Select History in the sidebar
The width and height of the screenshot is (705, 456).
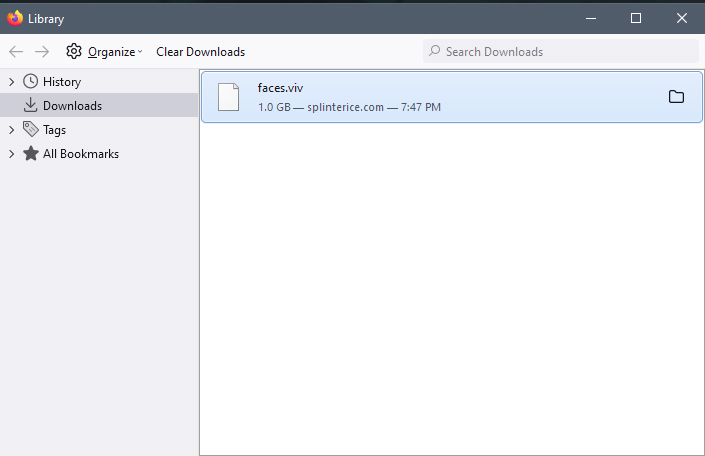[62, 82]
